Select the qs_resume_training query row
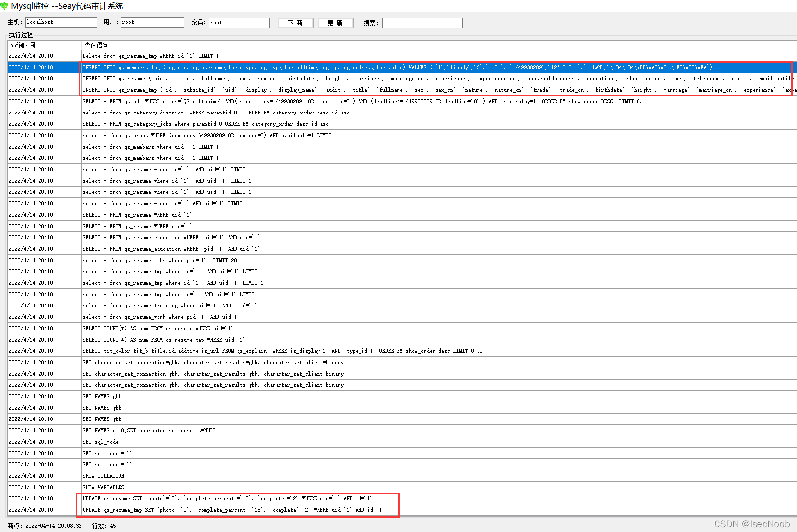 coord(402,305)
